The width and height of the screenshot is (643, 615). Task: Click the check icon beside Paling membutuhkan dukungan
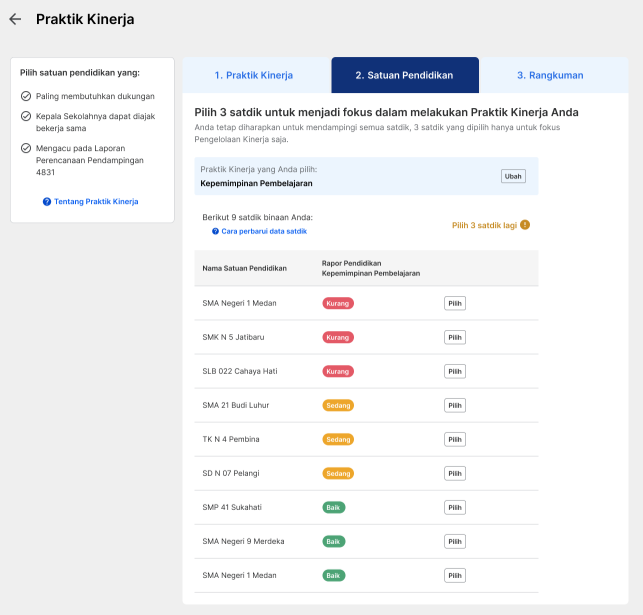point(26,96)
